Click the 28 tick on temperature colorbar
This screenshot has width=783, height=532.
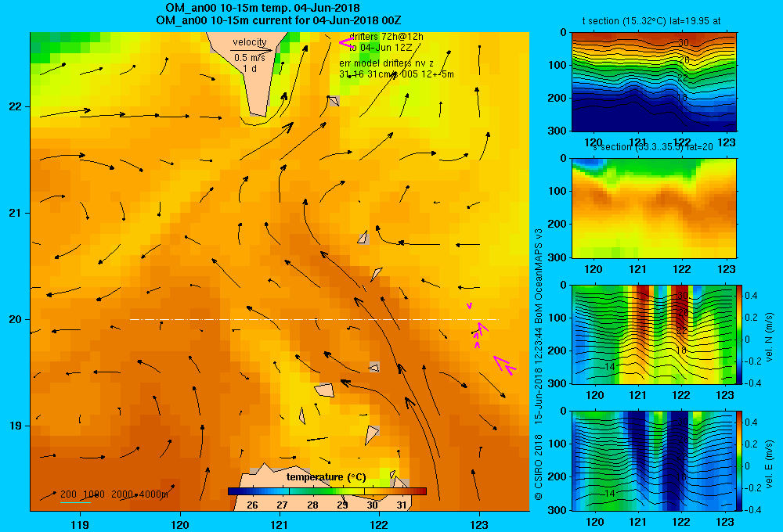tap(312, 505)
